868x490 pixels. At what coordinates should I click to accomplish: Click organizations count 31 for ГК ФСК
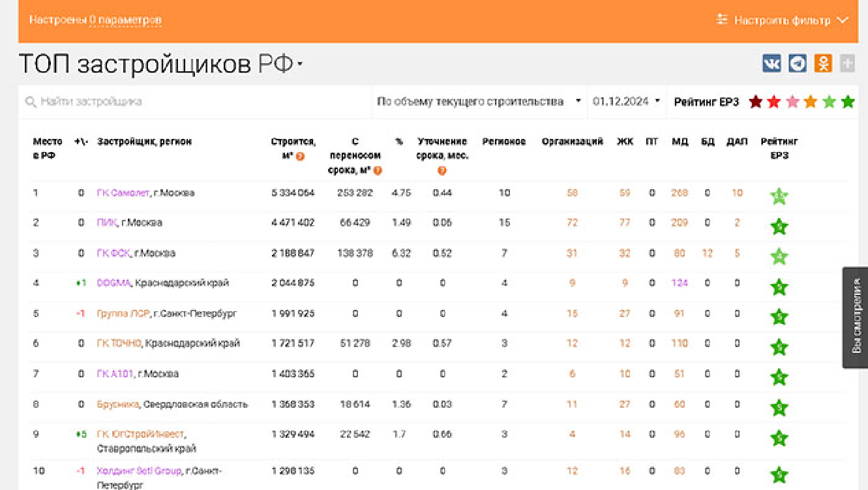click(572, 253)
